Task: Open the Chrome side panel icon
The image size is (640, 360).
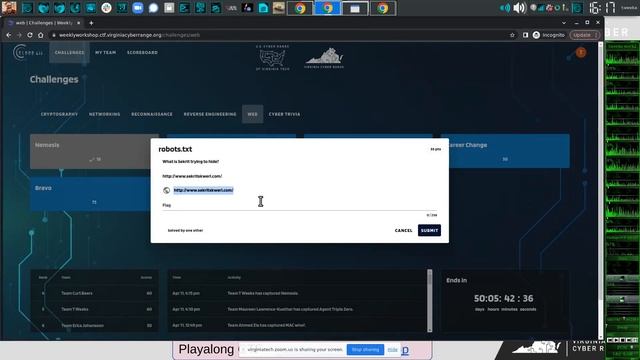Action: click(525, 35)
